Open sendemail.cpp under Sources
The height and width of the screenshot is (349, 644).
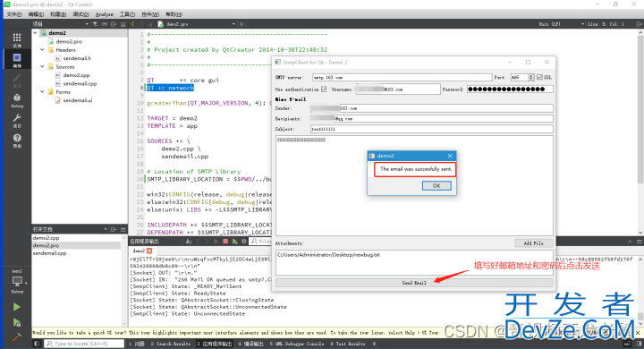(x=80, y=83)
